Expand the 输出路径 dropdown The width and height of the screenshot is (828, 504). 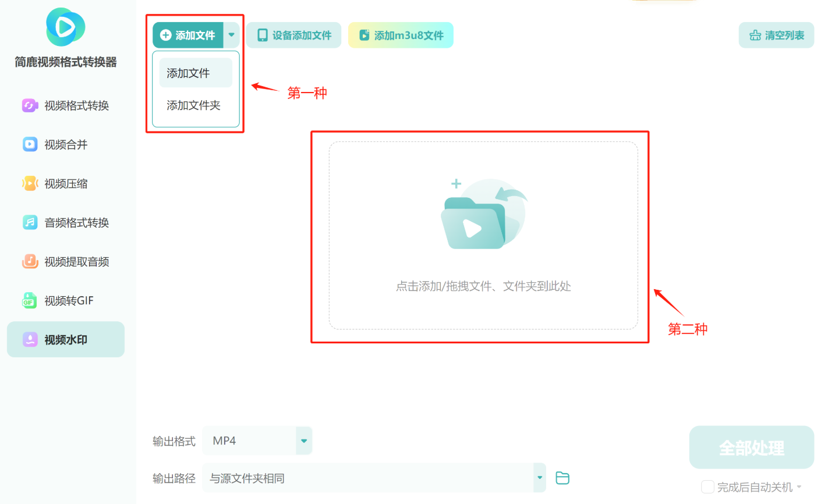539,477
